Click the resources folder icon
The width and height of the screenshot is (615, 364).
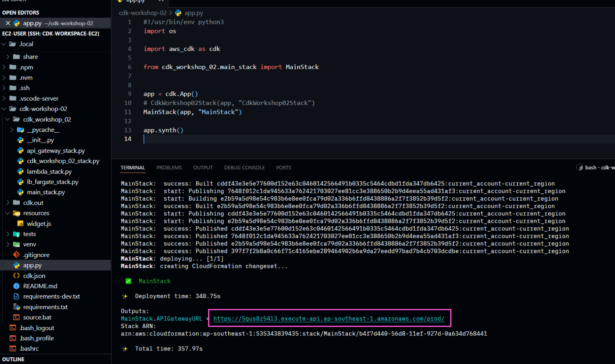pyautogui.click(x=16, y=213)
